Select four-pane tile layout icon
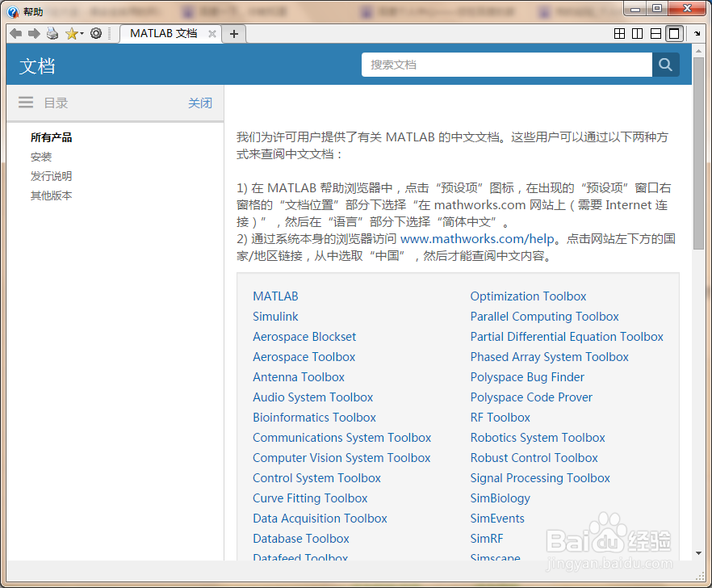 [619, 34]
